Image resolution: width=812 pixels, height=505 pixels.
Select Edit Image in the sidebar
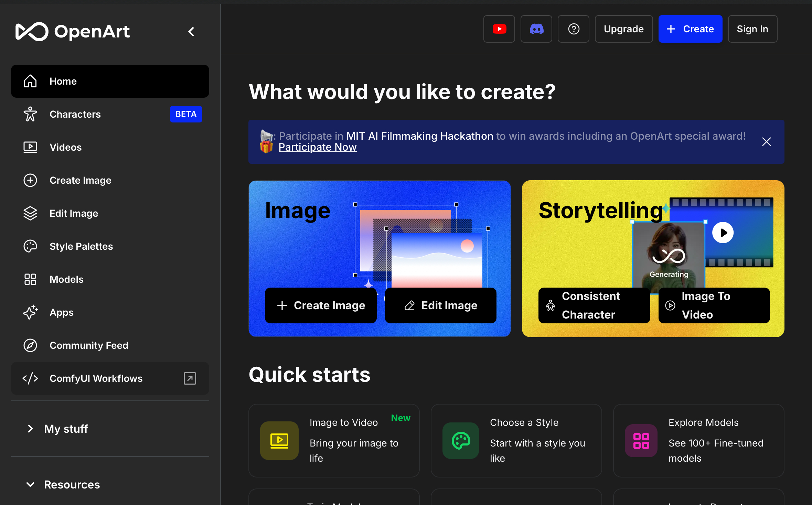(110, 213)
